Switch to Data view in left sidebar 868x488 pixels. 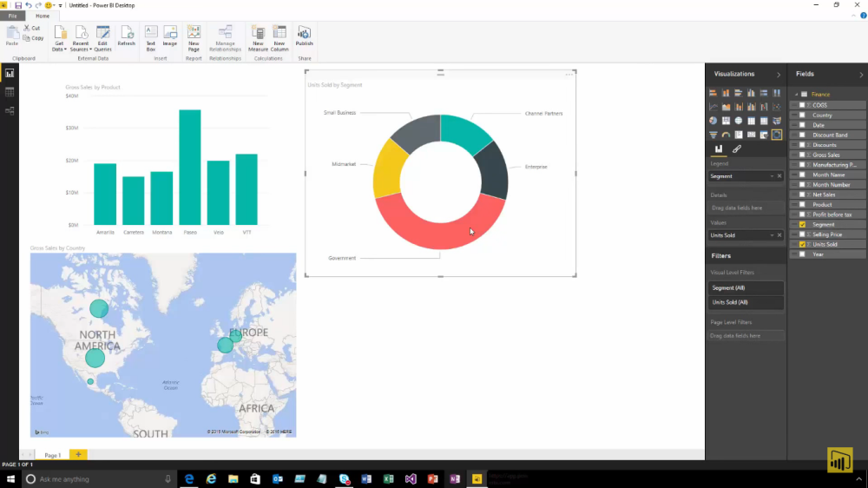point(10,92)
